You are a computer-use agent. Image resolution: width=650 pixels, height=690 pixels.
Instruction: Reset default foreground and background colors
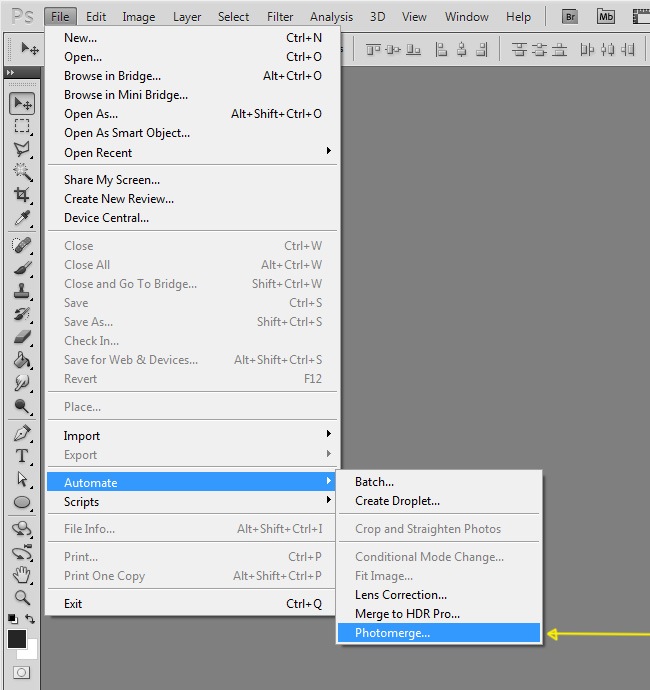tap(13, 619)
